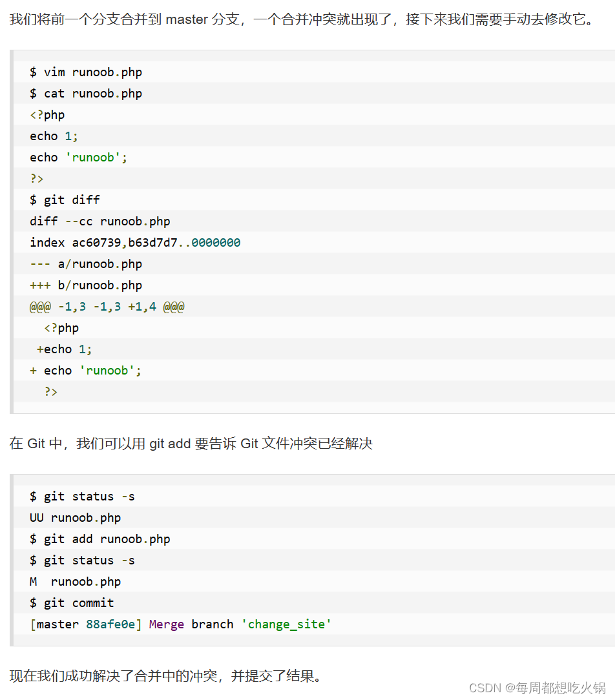Click the 'echo 1;' line in the first code block
This screenshot has height=700, width=615.
54,136
